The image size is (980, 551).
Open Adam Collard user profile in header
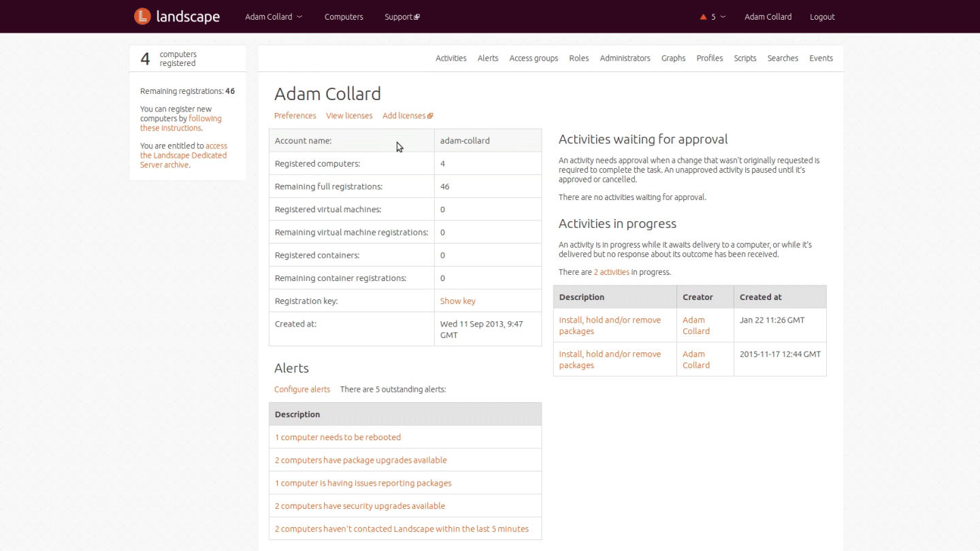click(x=768, y=17)
